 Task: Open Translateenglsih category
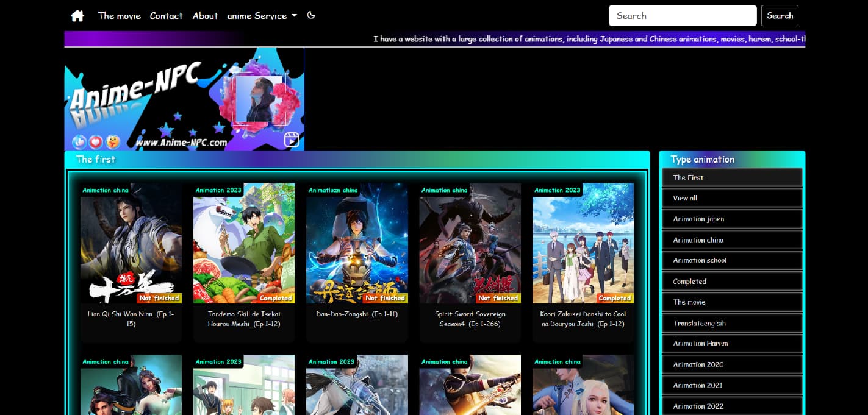pyautogui.click(x=732, y=323)
